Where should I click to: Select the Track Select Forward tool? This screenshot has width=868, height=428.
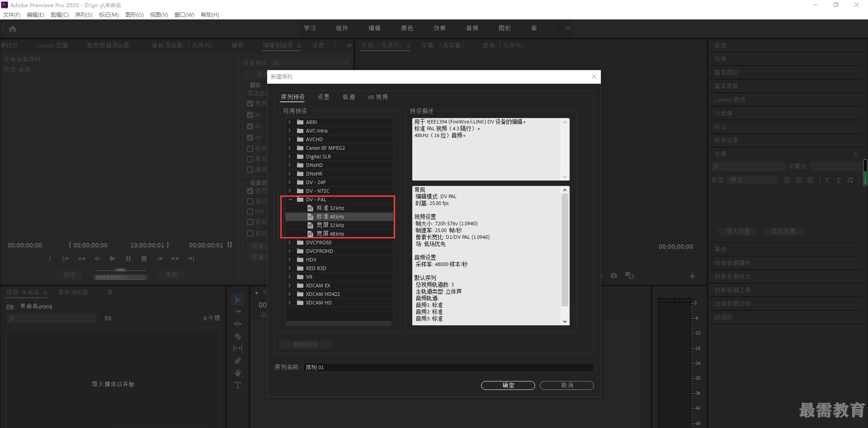tap(238, 312)
